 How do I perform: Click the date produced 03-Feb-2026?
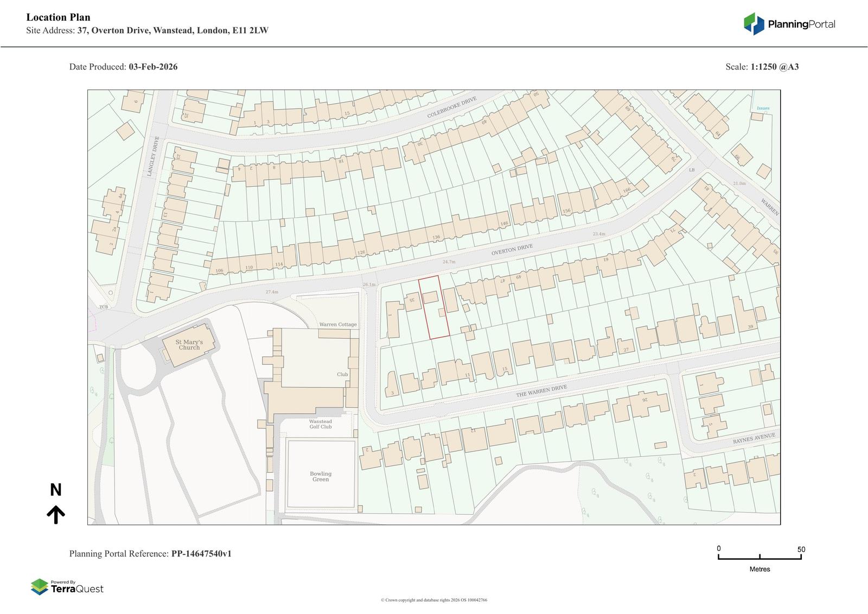153,67
